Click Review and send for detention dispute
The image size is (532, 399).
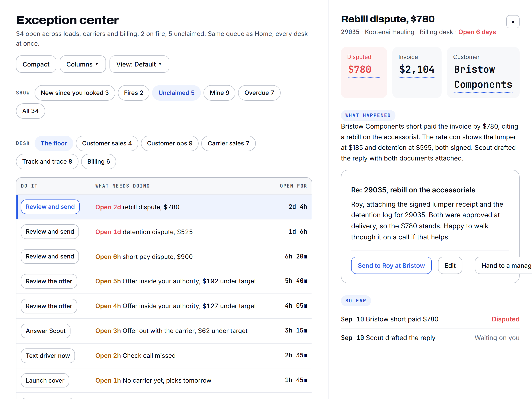[50, 231]
